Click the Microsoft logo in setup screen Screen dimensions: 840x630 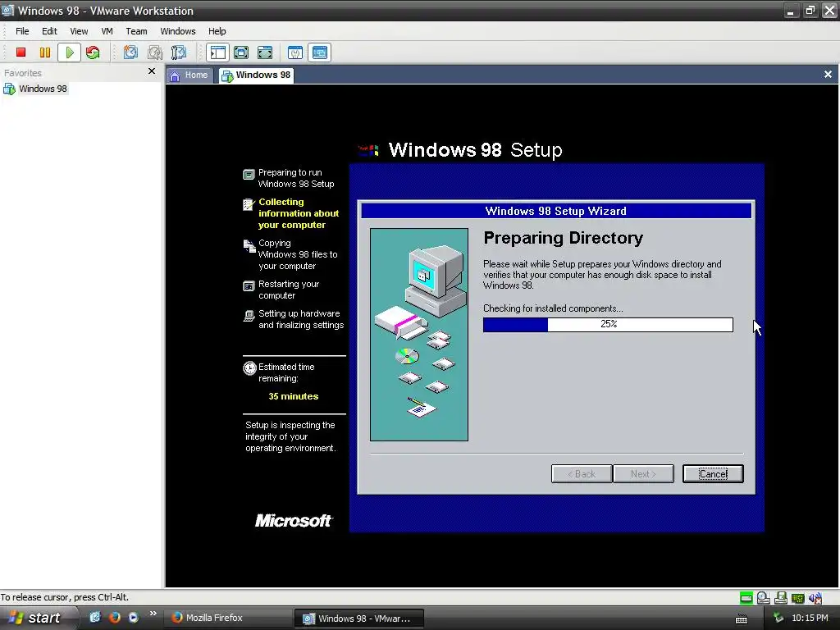[294, 521]
